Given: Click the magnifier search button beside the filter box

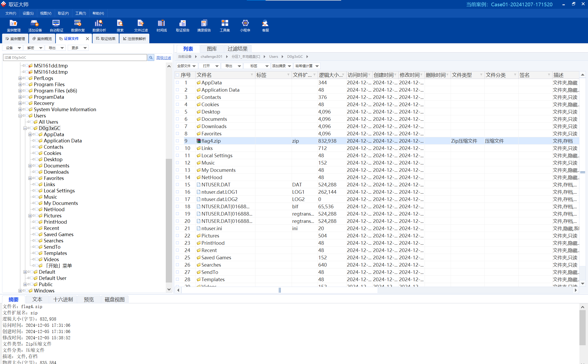Looking at the screenshot, I should (x=151, y=58).
